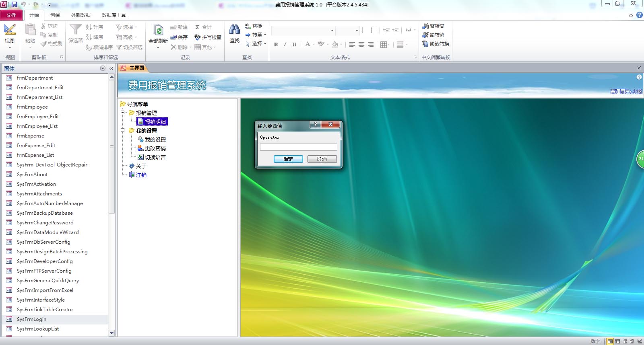The height and width of the screenshot is (345, 644).
Task: Click the Filter (筛选器) funnel icon
Action: pyautogui.click(x=75, y=30)
